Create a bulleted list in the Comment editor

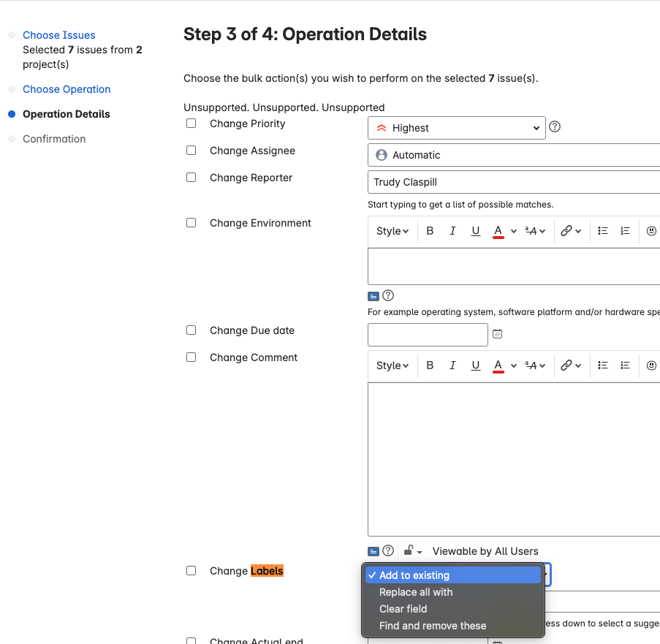tap(602, 365)
